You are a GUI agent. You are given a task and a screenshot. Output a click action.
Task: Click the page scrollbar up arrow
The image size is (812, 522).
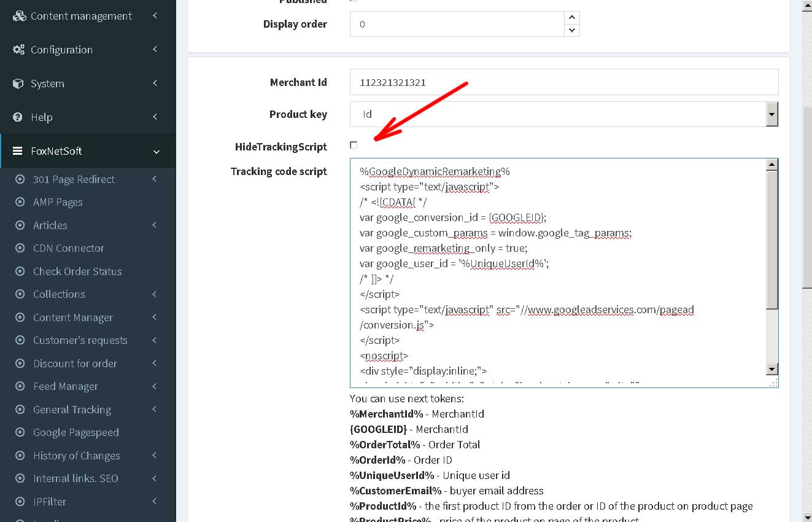(x=806, y=6)
